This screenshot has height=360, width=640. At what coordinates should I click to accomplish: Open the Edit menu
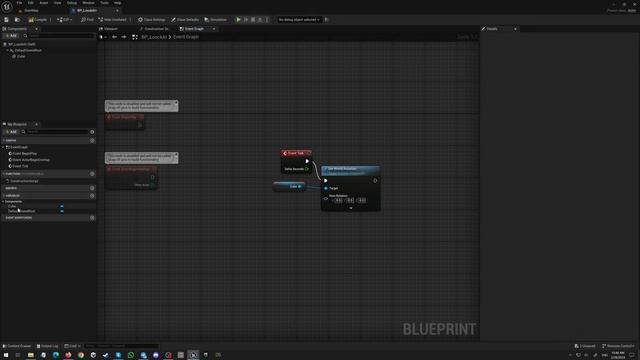pyautogui.click(x=31, y=3)
